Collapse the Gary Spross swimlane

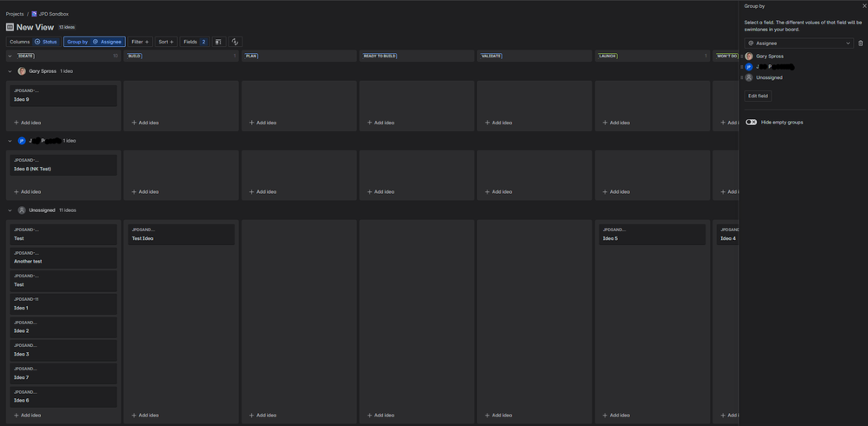[x=10, y=71]
